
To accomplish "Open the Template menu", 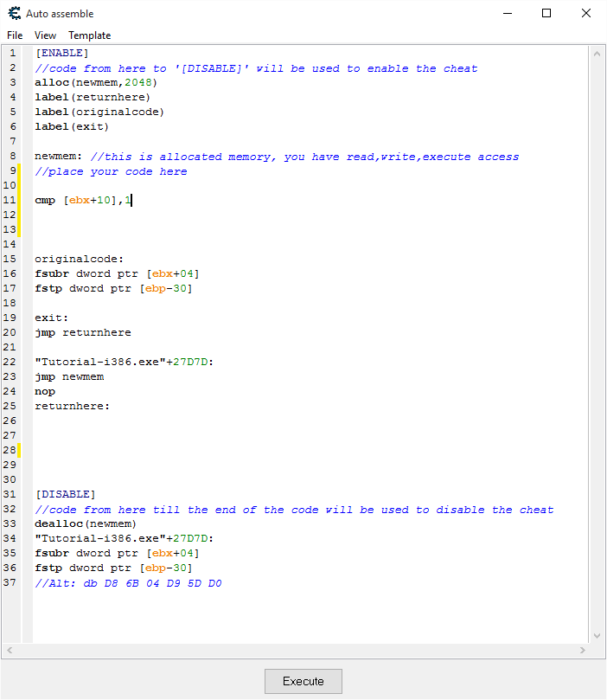I will pos(90,35).
